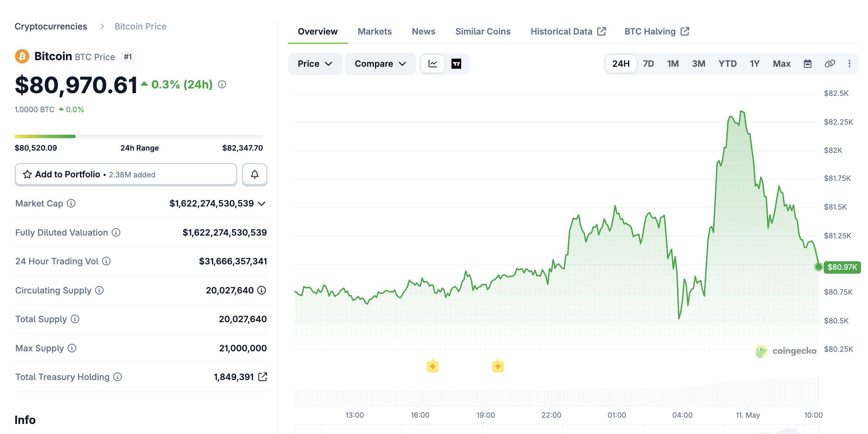Open Fully Diluted Valuation info icon
The width and height of the screenshot is (868, 434).
point(116,232)
